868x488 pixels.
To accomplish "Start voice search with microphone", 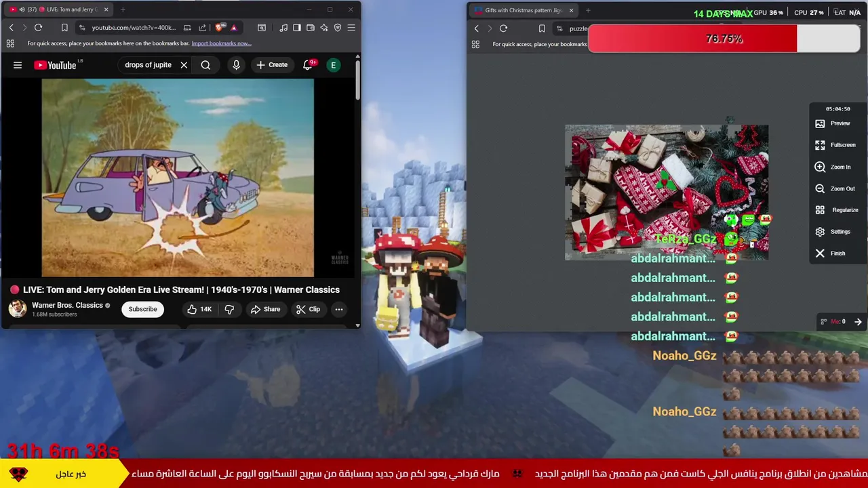I will 236,65.
